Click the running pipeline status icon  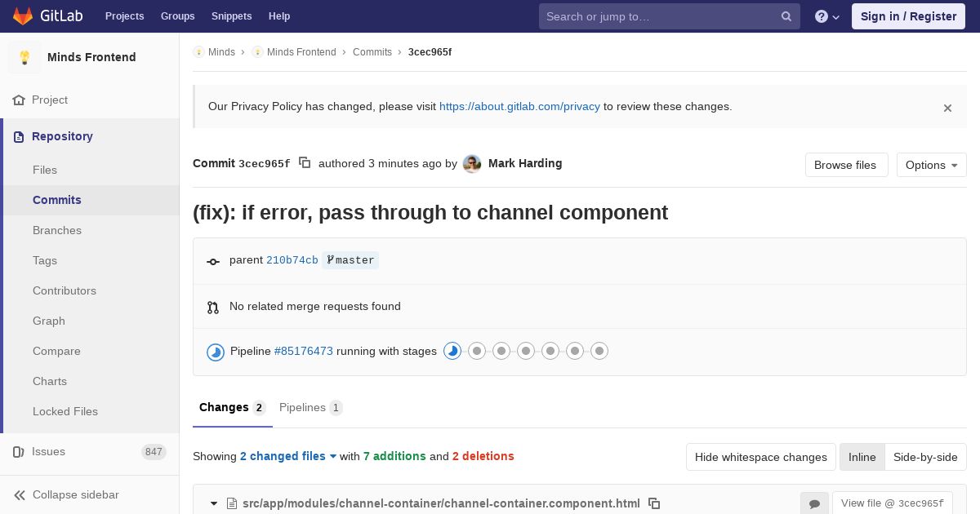tap(216, 352)
